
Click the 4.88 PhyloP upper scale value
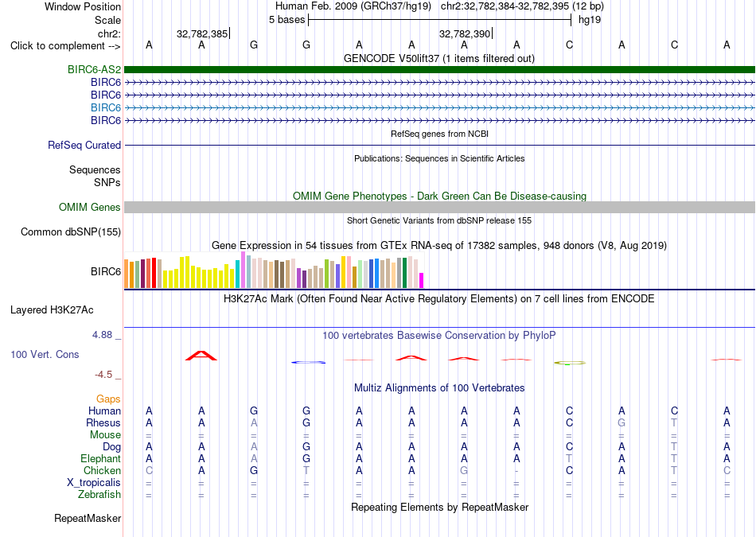point(102,335)
